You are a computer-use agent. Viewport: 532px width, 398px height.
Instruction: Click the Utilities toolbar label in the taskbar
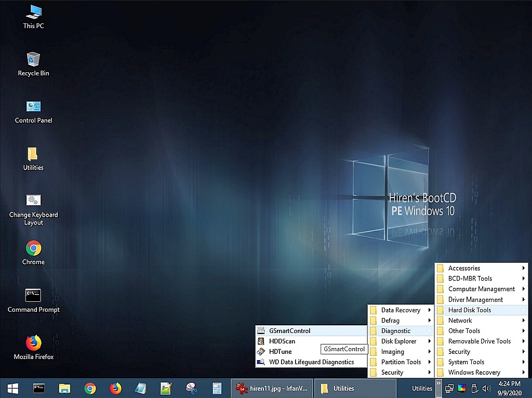click(422, 389)
